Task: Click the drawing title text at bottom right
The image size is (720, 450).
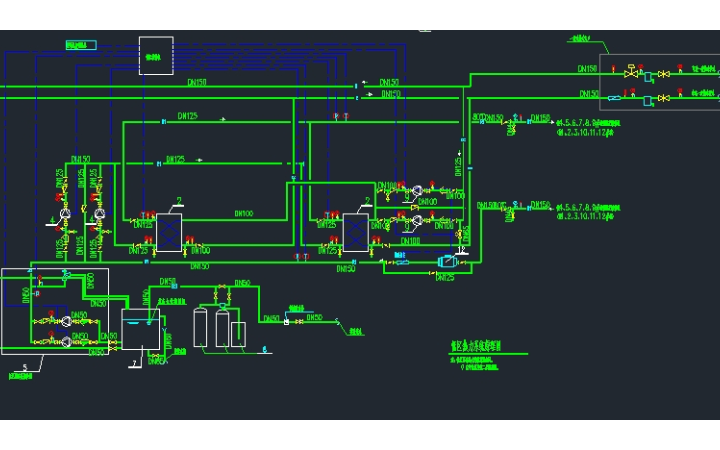Action: point(475,346)
